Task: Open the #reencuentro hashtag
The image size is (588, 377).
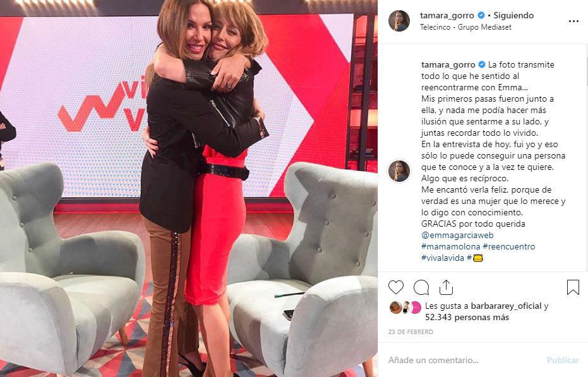Action: (508, 246)
